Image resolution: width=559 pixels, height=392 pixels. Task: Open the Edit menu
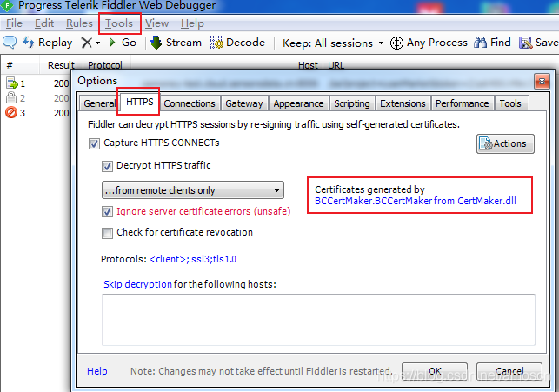(44, 23)
